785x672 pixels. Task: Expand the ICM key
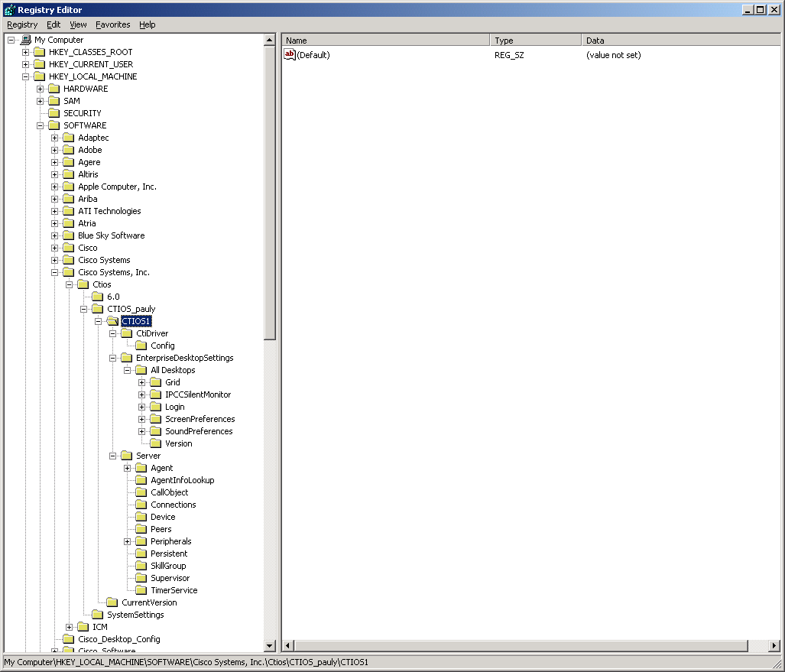[69, 628]
